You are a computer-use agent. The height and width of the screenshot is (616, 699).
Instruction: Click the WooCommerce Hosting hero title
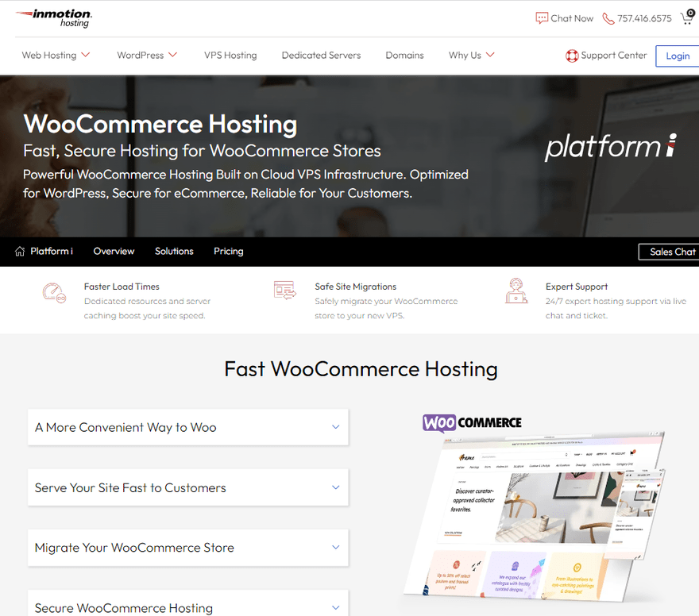(x=160, y=124)
